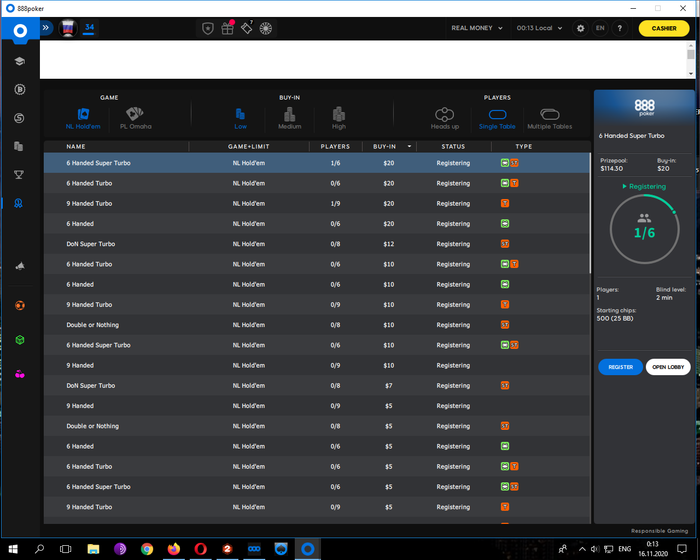Click the banner area scrollbar down arrow

(x=691, y=73)
